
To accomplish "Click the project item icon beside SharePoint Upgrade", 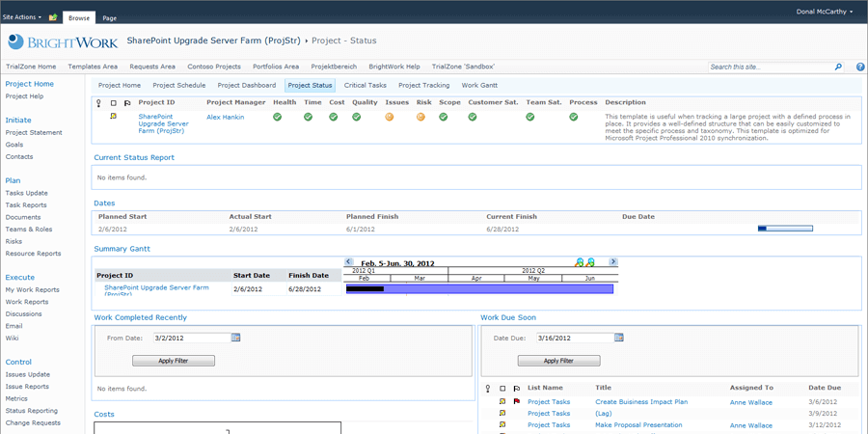I will 114,116.
